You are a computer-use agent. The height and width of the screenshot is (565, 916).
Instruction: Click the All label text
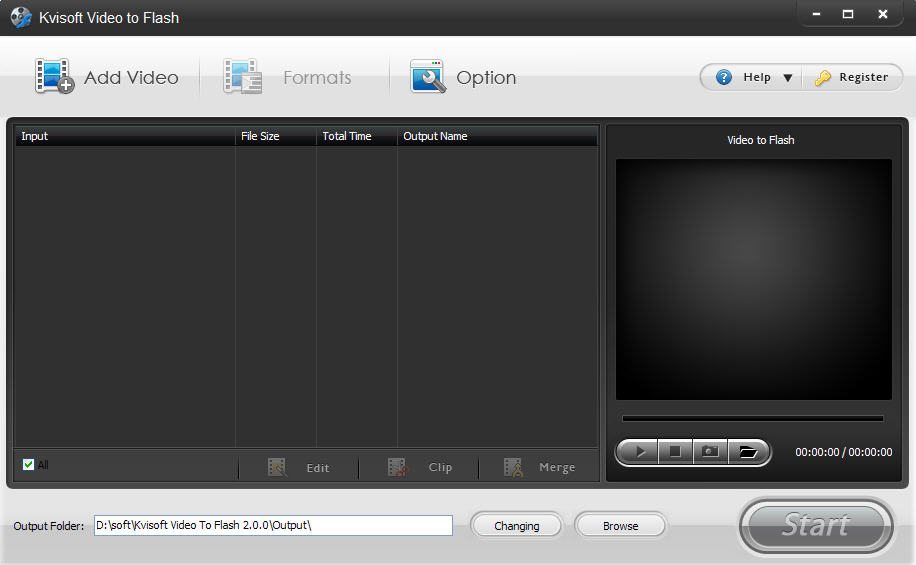(x=43, y=465)
